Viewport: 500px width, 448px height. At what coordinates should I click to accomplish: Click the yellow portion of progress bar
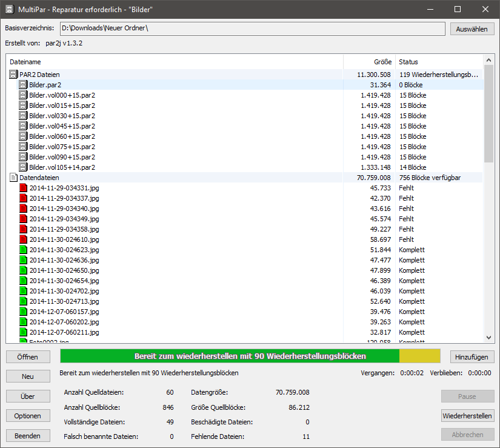419,356
